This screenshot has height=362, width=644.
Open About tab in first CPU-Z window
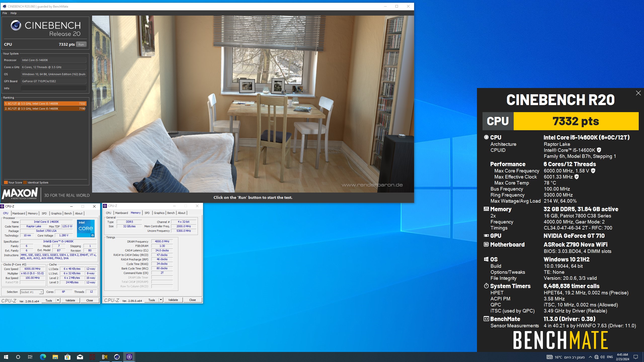click(79, 213)
